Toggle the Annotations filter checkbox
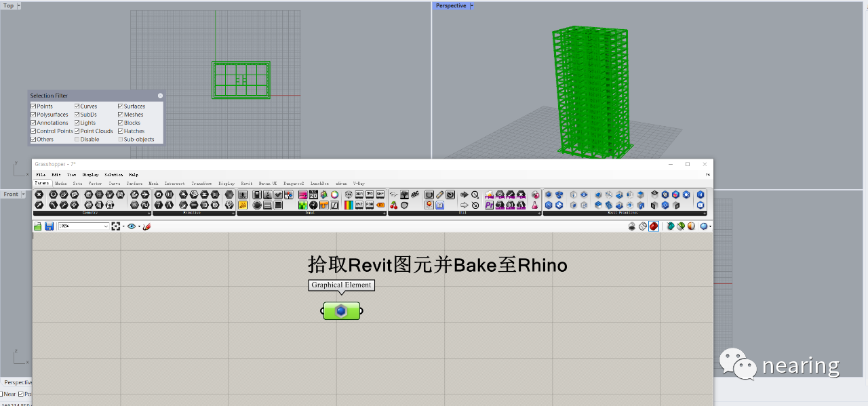Image resolution: width=868 pixels, height=406 pixels. tap(33, 123)
